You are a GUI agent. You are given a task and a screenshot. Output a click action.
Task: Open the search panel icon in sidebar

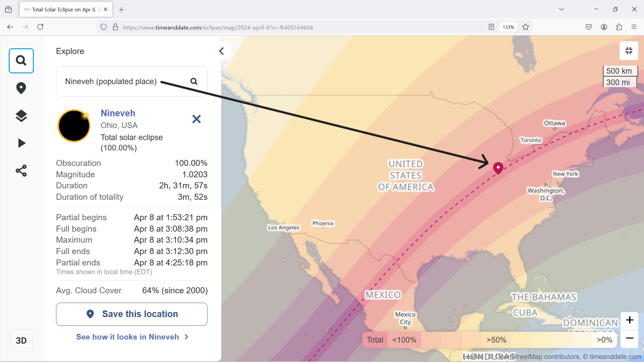pyautogui.click(x=21, y=61)
